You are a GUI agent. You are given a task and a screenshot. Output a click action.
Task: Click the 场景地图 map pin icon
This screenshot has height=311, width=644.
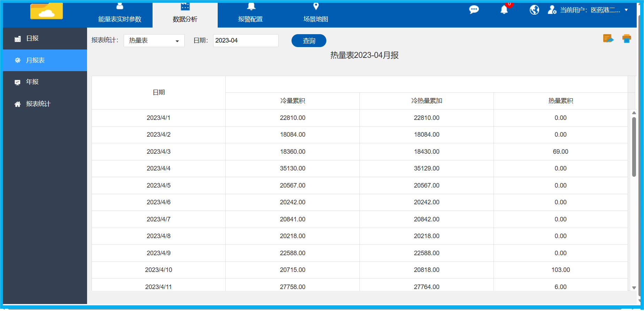pos(316,6)
